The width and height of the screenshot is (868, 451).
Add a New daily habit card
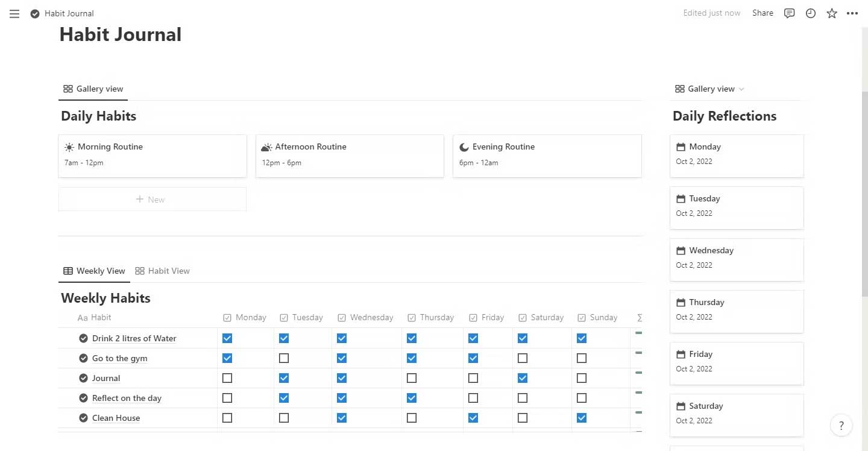tap(152, 200)
